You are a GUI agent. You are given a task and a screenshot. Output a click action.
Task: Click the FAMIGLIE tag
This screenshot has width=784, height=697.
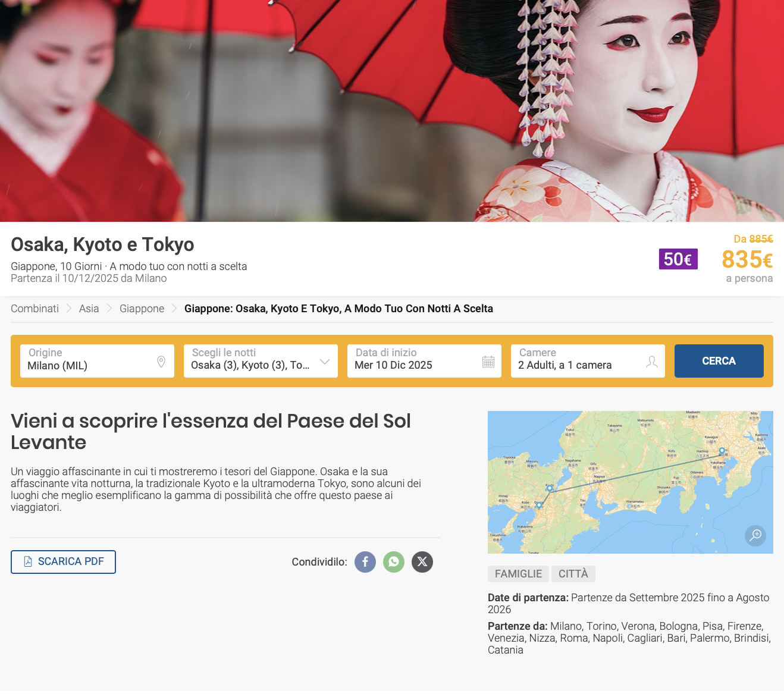pyautogui.click(x=518, y=574)
